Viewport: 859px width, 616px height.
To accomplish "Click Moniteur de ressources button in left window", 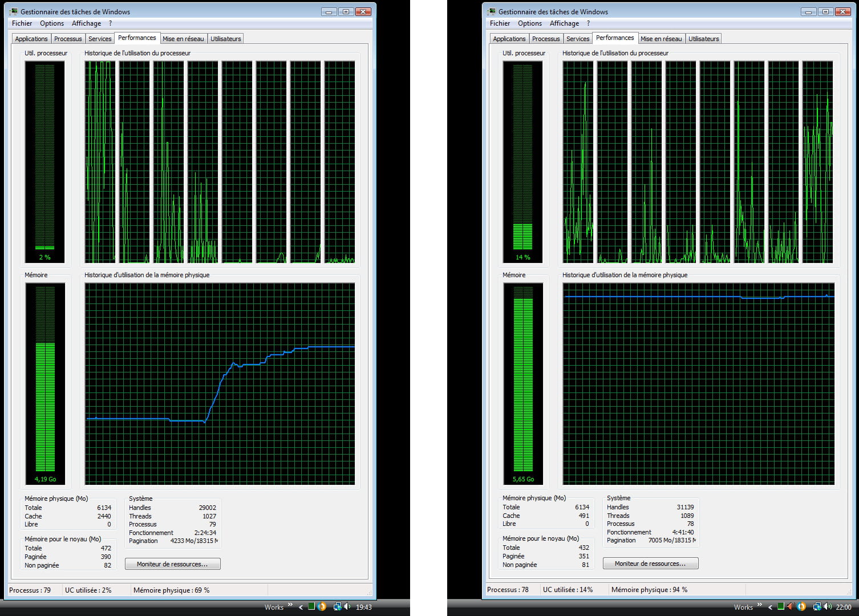I will (x=172, y=564).
